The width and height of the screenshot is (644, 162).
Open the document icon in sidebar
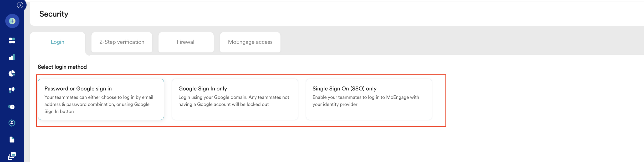12,139
